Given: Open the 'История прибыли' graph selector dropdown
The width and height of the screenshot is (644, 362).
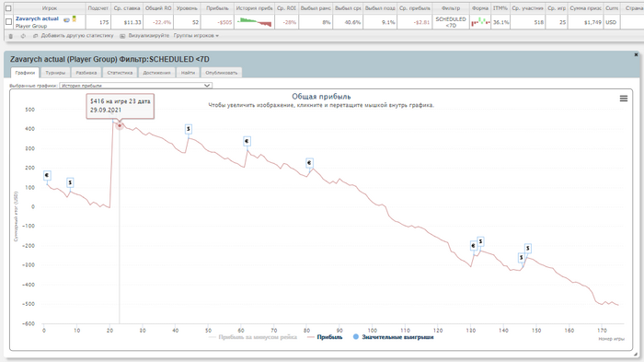Looking at the screenshot, I should tap(136, 86).
